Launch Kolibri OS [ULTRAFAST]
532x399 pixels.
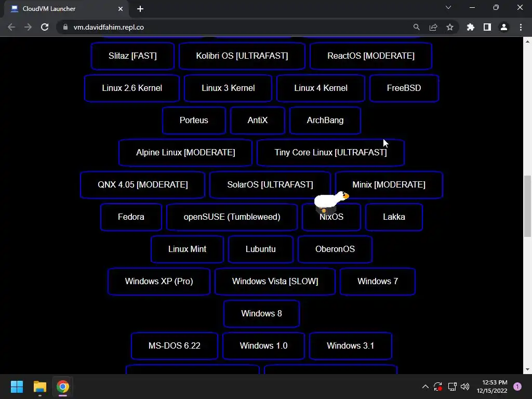click(x=242, y=56)
